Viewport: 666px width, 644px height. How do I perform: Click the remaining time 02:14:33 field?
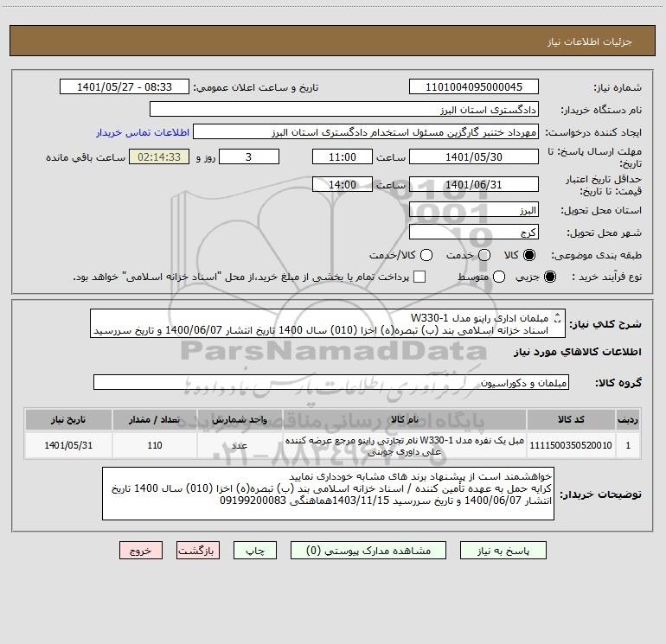159,156
